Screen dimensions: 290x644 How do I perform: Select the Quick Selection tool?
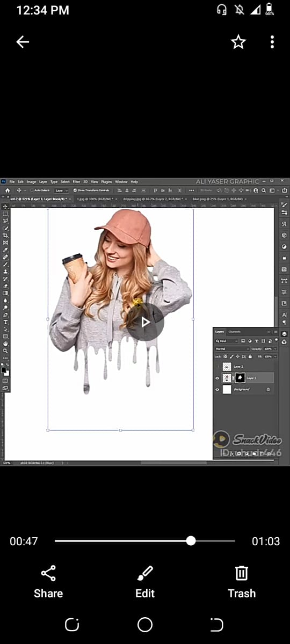(6, 228)
